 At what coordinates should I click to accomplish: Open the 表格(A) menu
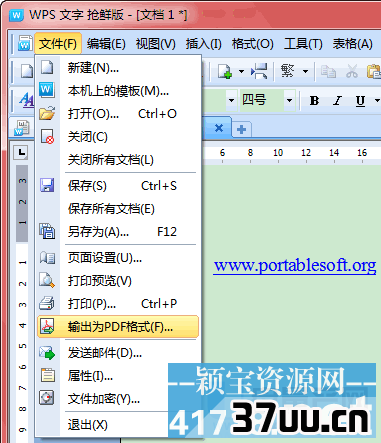point(352,44)
